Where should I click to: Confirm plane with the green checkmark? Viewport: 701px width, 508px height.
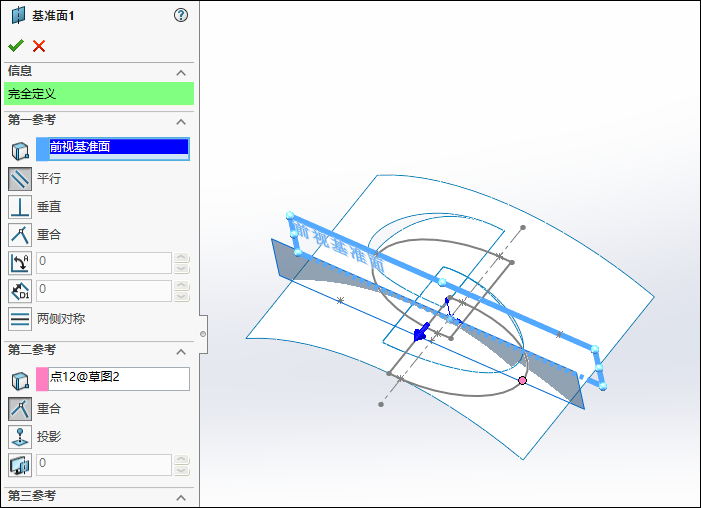[x=16, y=46]
